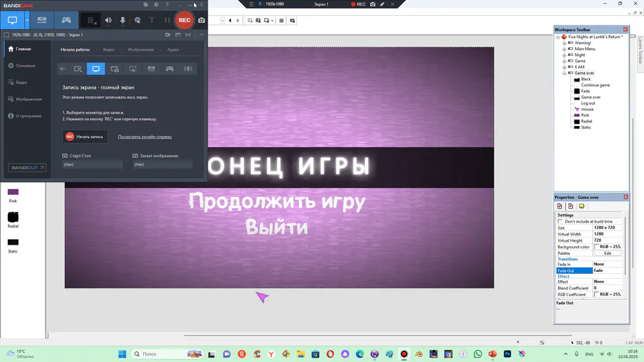Viewport: 644px width, 362px height.
Task: Expand Main Menu frame in tree
Action: coord(565,49)
